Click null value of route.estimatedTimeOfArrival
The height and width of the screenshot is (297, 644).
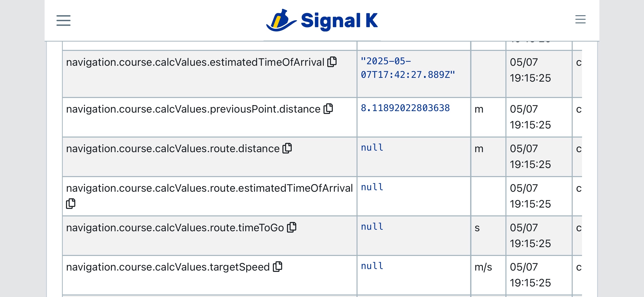(x=372, y=187)
